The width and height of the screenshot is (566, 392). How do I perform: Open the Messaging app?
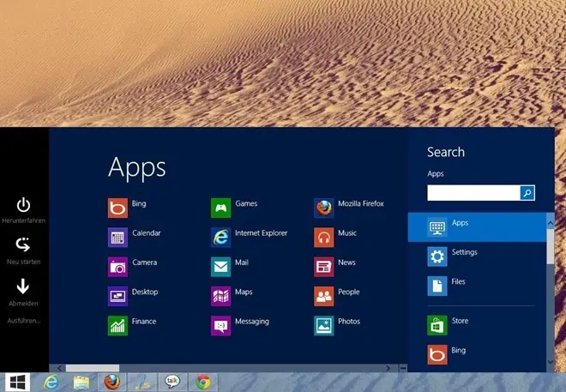pos(221,325)
